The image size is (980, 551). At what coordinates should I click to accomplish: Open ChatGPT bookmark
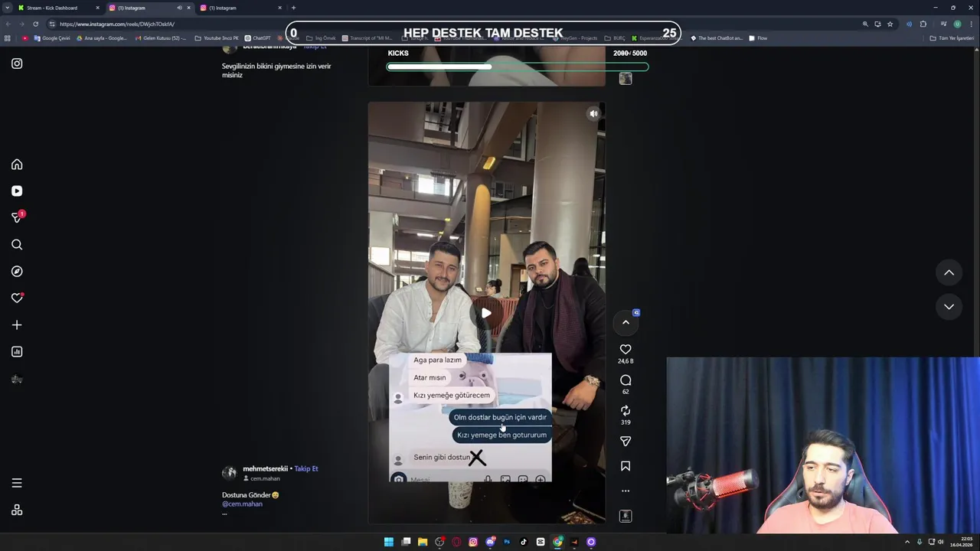pyautogui.click(x=258, y=38)
